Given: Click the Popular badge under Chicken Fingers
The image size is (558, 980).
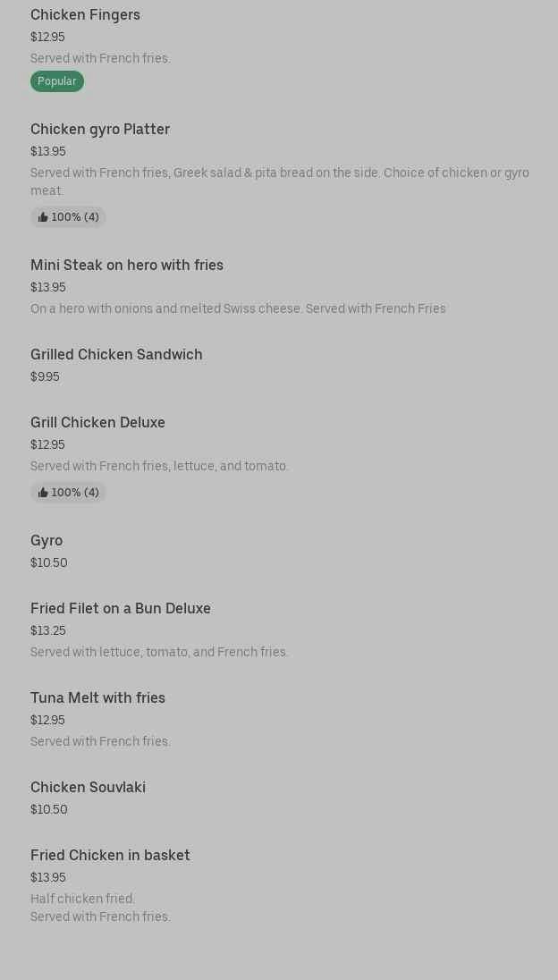Looking at the screenshot, I should coord(56,81).
